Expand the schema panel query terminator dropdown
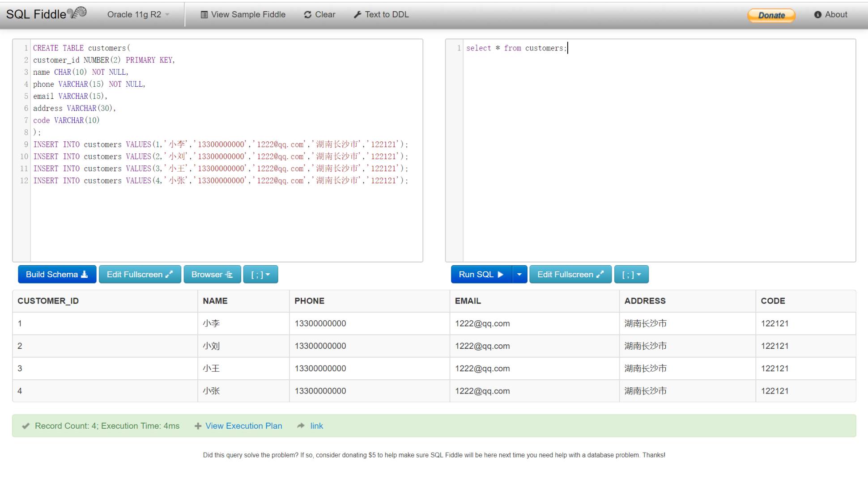Screen dimensions: 868x483 coord(260,274)
